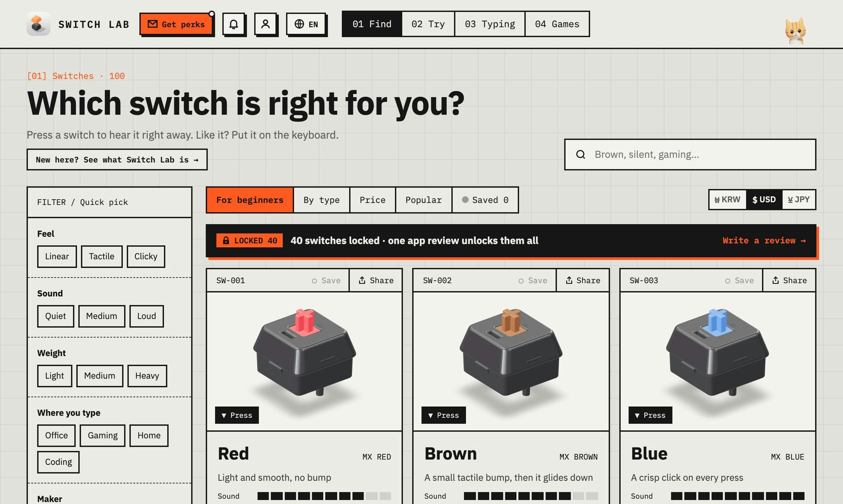Focus the switch search field

pyautogui.click(x=690, y=155)
